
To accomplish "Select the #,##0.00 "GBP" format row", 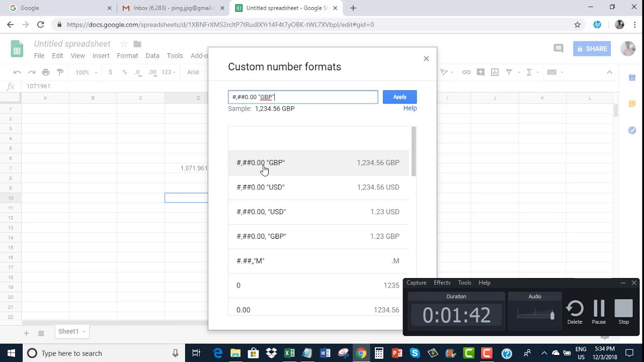I will point(318,163).
